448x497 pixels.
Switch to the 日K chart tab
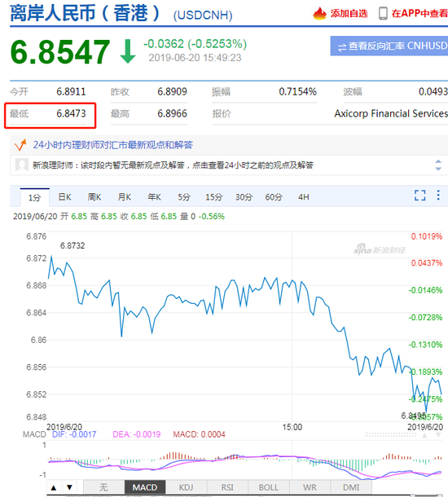pos(64,197)
